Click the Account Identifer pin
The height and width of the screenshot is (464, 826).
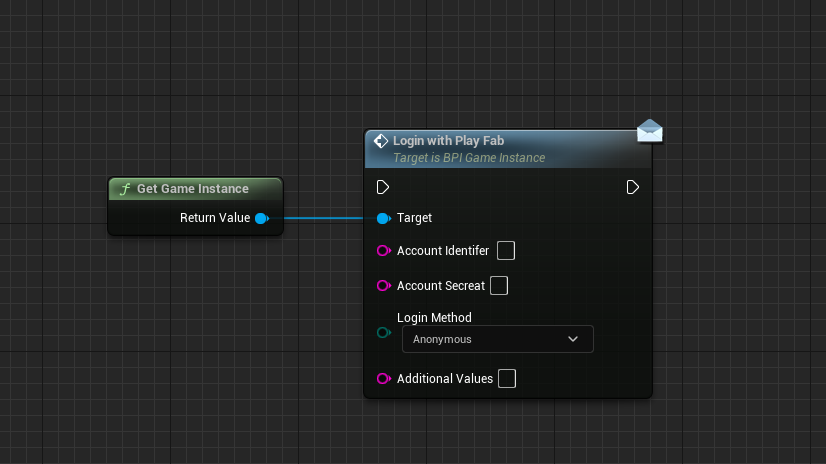[x=384, y=251]
